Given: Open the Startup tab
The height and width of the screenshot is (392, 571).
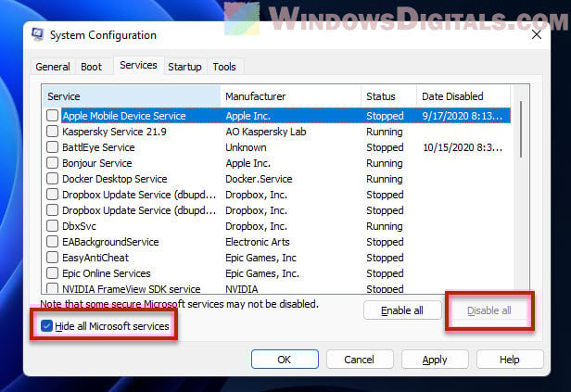Looking at the screenshot, I should 184,67.
